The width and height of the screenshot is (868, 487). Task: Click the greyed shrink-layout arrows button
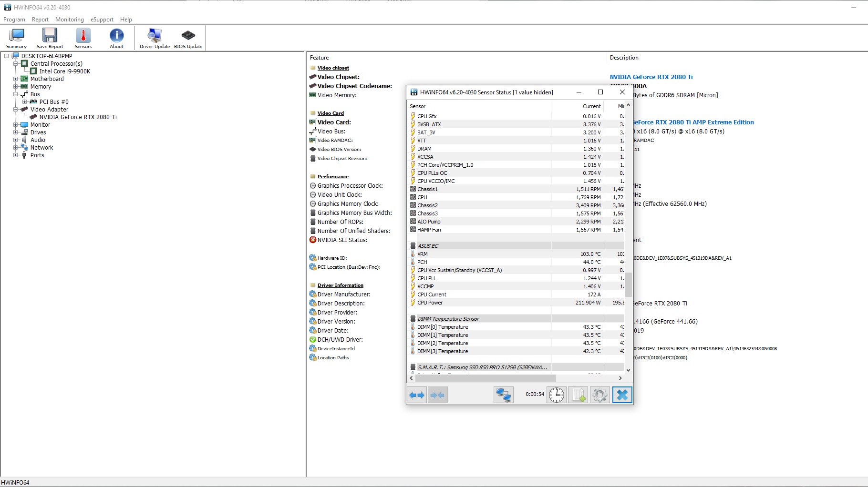point(437,395)
